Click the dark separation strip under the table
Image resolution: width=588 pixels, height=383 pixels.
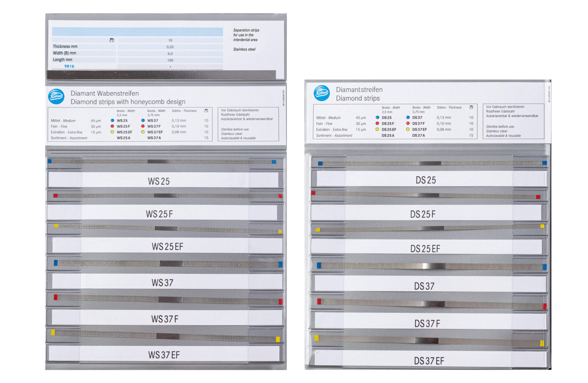(x=161, y=75)
